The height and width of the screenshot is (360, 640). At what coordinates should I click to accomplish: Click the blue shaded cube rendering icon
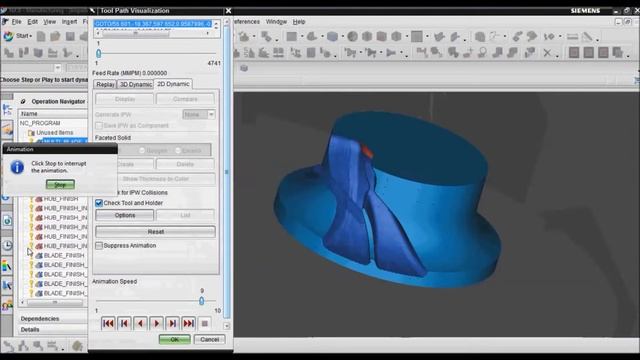tap(332, 37)
